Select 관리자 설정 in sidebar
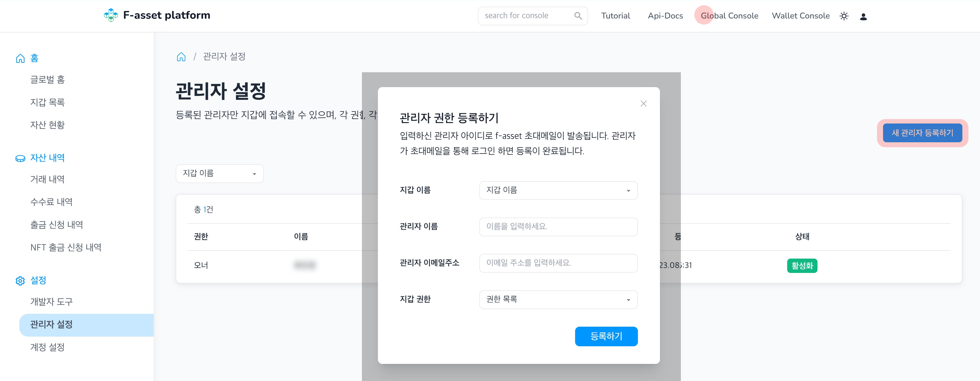The width and height of the screenshot is (980, 381). 86,325
